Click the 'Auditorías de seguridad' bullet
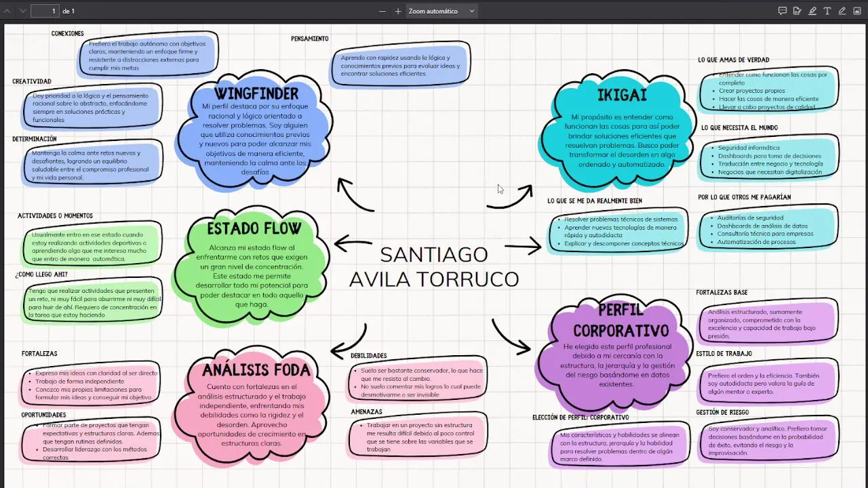The image size is (868, 488). [x=750, y=218]
